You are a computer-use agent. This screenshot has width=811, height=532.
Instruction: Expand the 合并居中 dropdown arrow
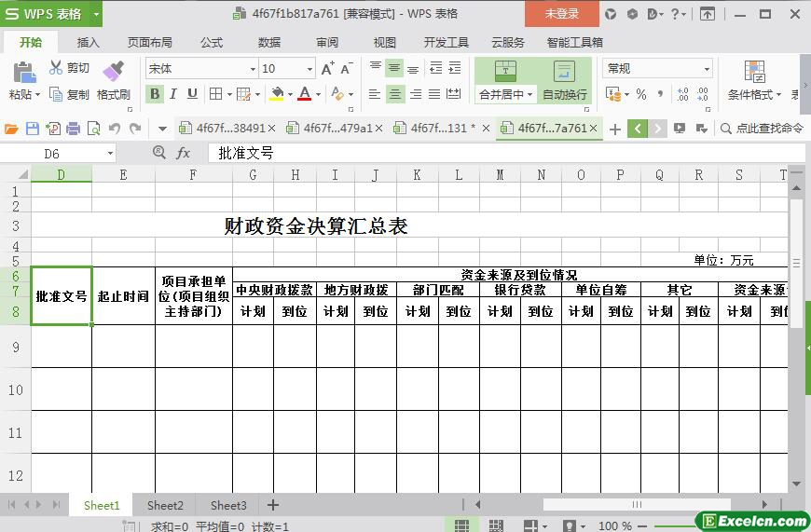click(529, 95)
